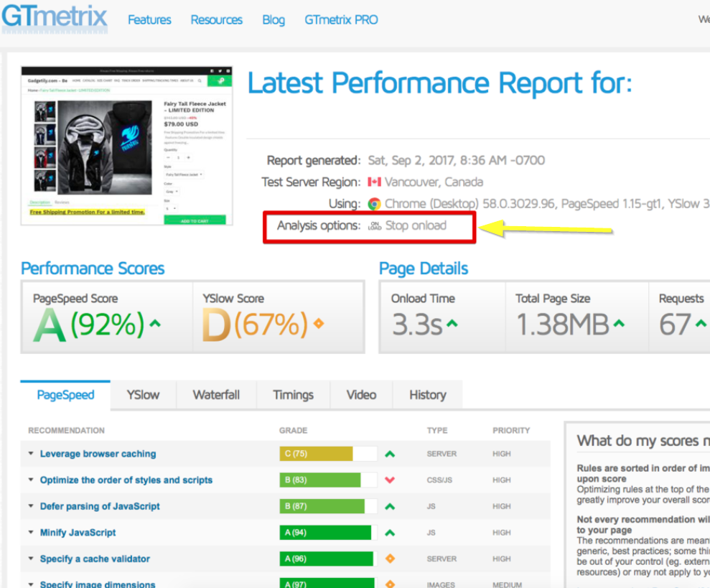Viewport: 710px width, 588px height.
Task: Click orange diamond beside YSlow Score
Action: tap(319, 324)
